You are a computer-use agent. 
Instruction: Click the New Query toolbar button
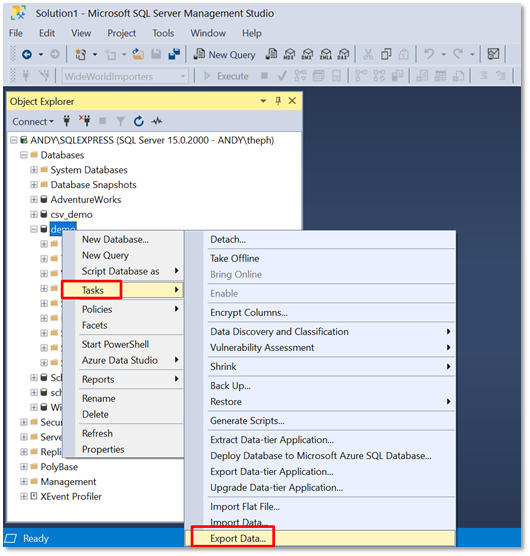(224, 55)
